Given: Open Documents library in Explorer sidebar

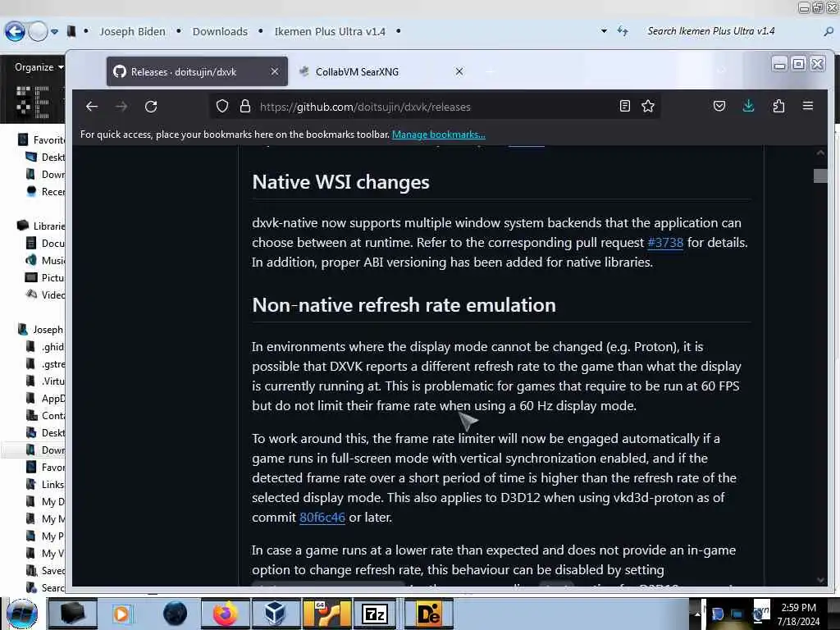Looking at the screenshot, I should tap(46, 243).
